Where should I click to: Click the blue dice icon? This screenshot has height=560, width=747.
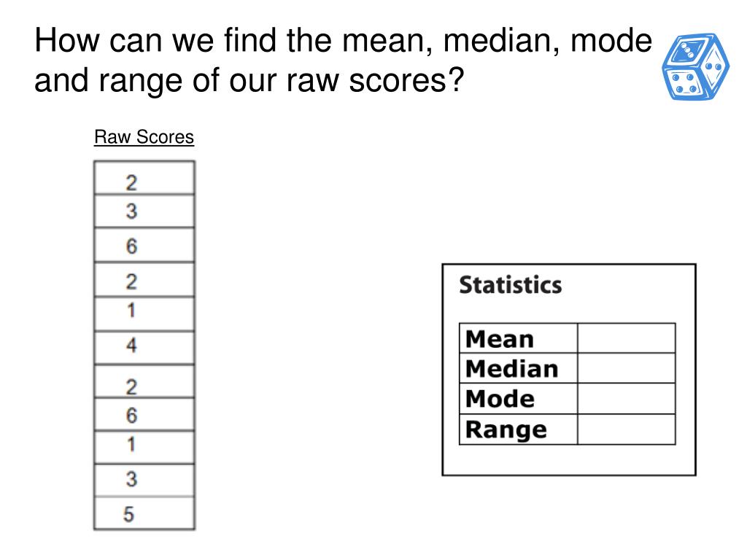(x=695, y=66)
